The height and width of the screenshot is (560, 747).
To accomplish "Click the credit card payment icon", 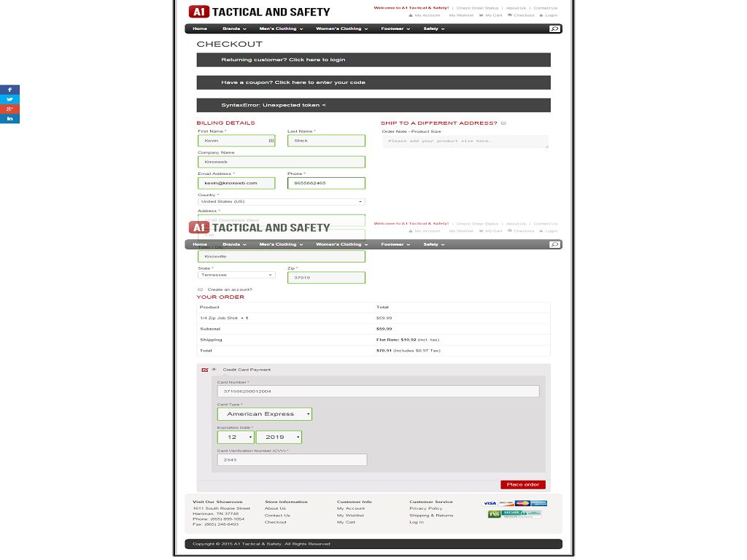I will click(205, 370).
